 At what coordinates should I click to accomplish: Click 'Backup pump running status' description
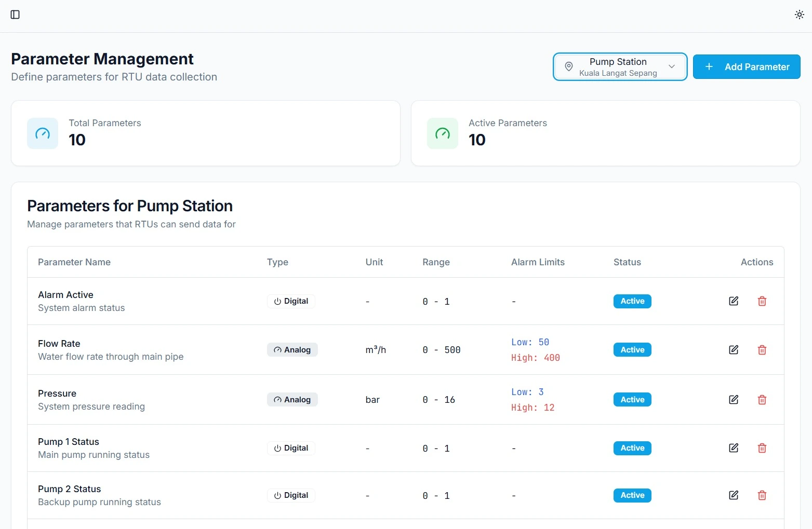(99, 502)
